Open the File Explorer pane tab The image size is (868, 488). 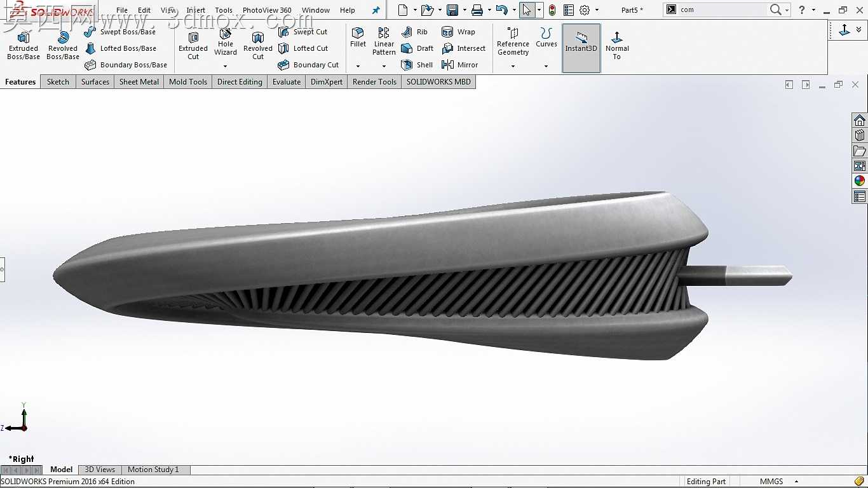[x=860, y=151]
